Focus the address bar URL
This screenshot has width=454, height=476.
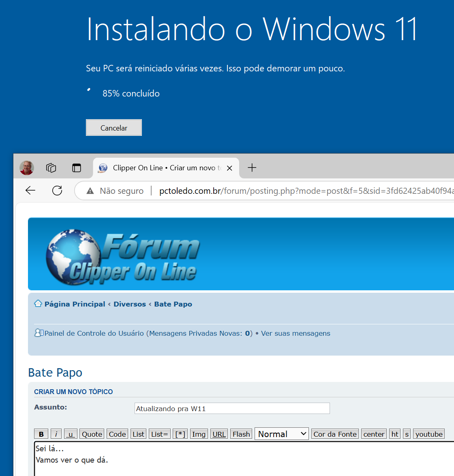point(306,191)
